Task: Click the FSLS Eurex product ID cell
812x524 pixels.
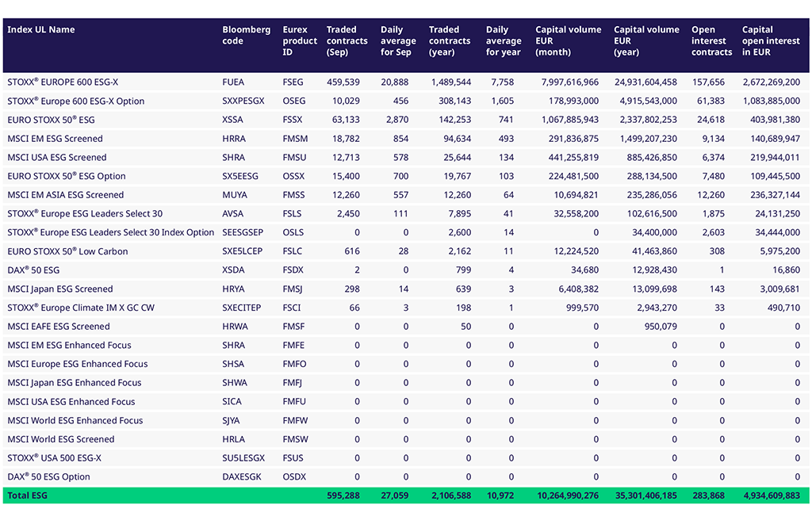Action: click(x=293, y=214)
